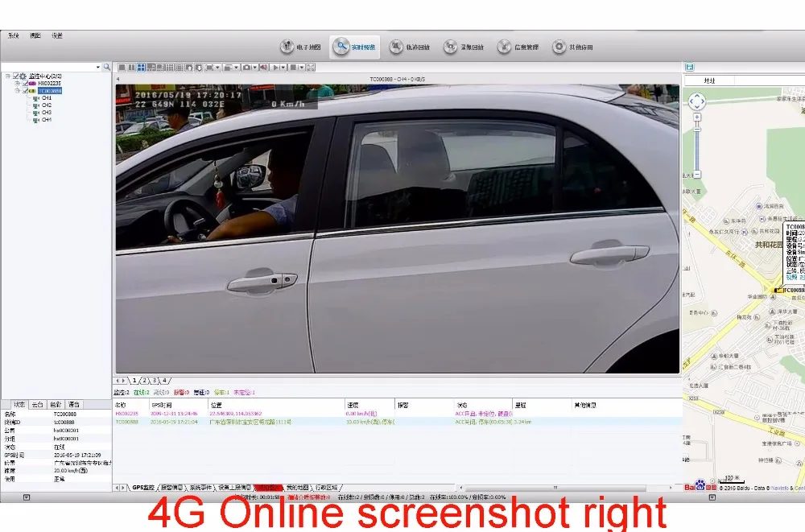Collapse the TC000888 device node

click(17, 90)
